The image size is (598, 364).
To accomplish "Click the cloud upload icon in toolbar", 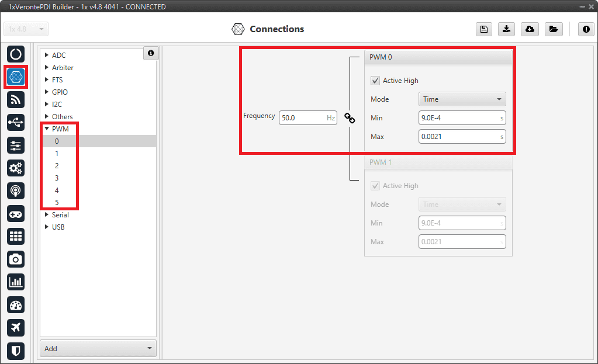I will 530,30.
